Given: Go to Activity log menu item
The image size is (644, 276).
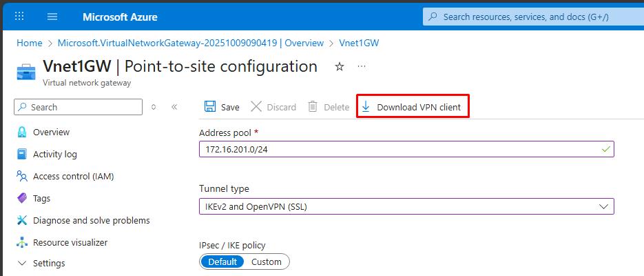Looking at the screenshot, I should pos(54,154).
